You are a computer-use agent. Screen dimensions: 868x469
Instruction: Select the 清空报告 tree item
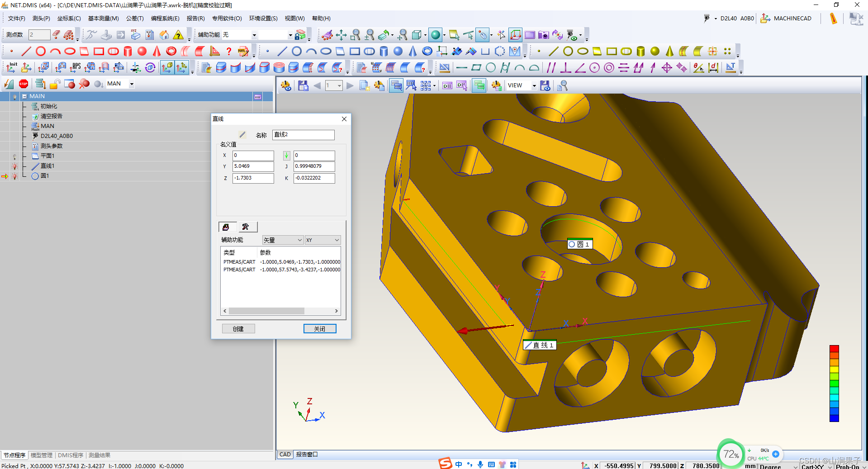[51, 116]
